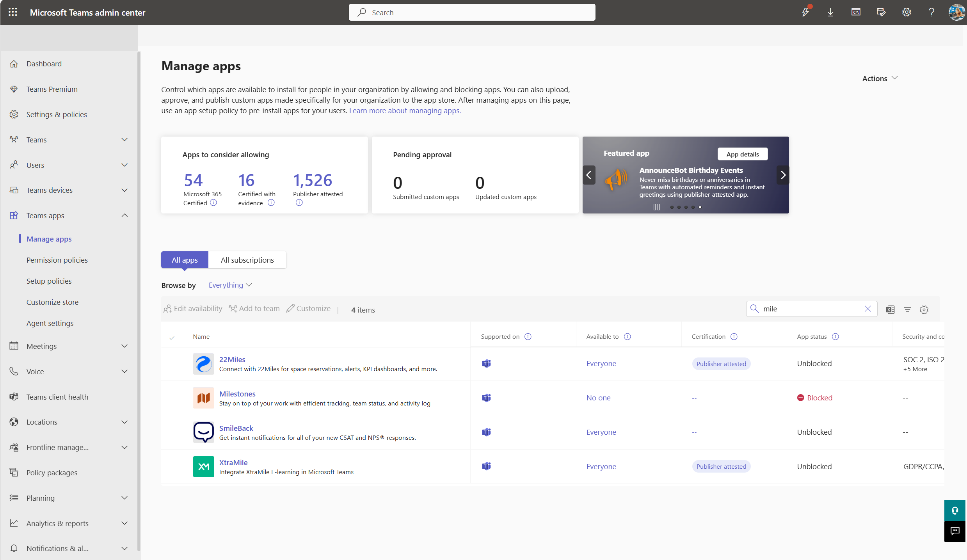Viewport: 967px width, 560px height.
Task: Click the App details button
Action: (742, 154)
